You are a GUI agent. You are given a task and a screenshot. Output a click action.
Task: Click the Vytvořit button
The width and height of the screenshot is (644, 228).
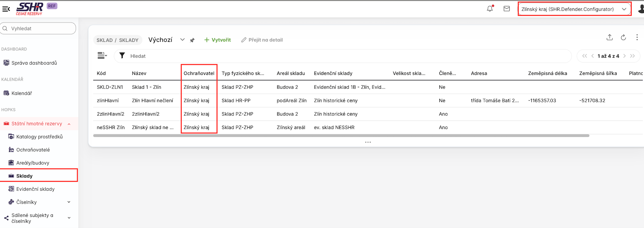point(218,40)
